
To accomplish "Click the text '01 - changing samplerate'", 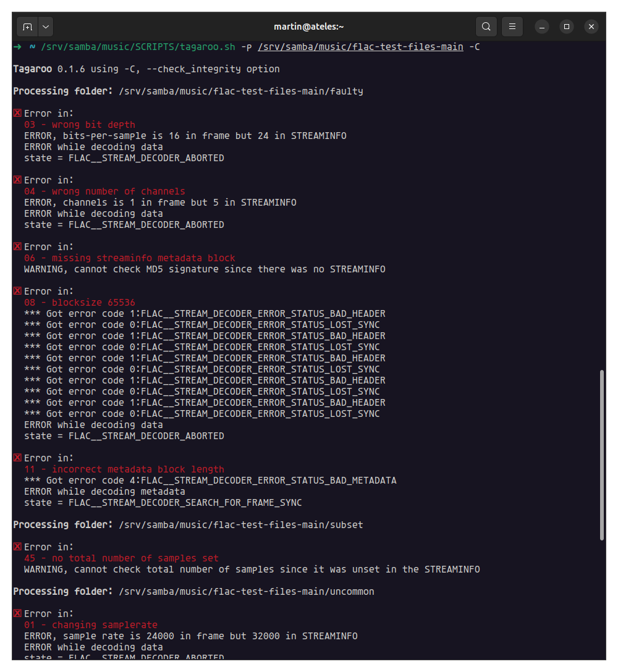I will (91, 625).
